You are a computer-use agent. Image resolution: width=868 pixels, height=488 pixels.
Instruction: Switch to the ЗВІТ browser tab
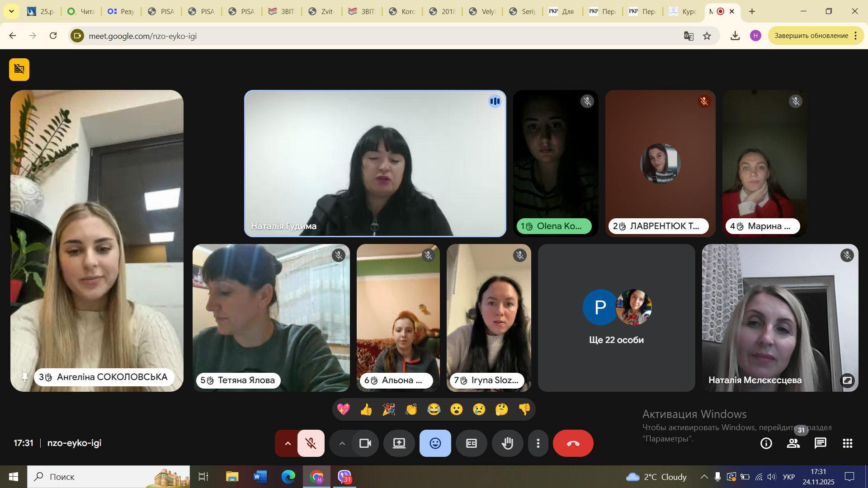click(x=281, y=11)
